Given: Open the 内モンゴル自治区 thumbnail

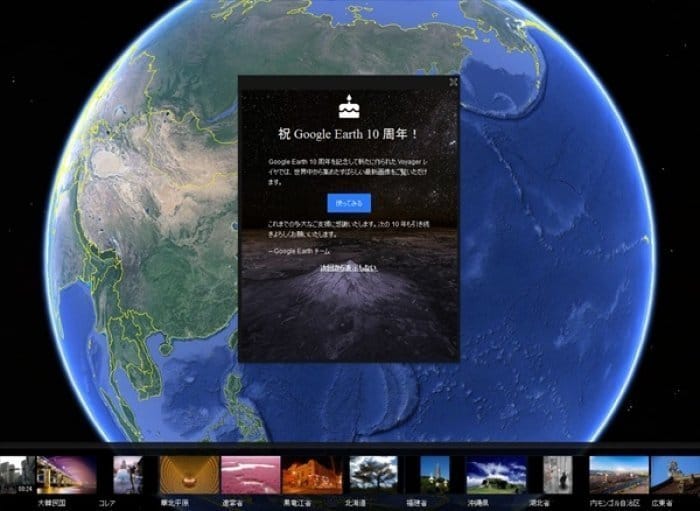Looking at the screenshot, I should [619, 475].
